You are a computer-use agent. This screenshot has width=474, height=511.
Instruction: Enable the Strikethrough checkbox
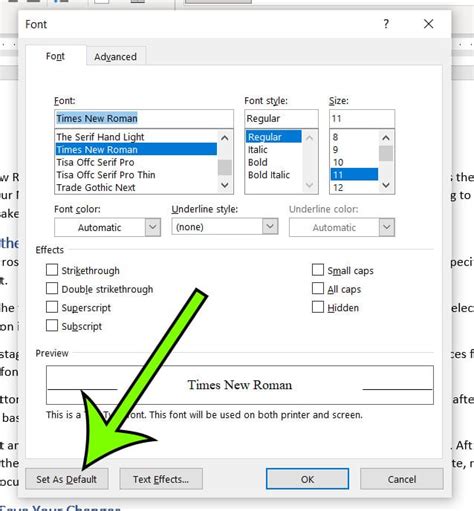pyautogui.click(x=52, y=270)
